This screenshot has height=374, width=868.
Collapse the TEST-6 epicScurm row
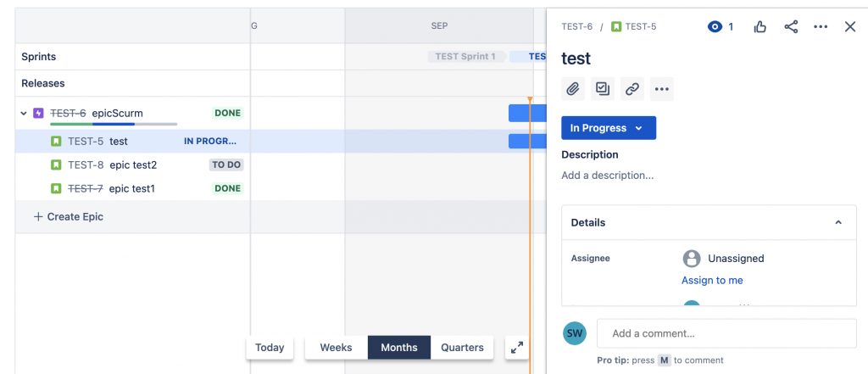pos(24,113)
